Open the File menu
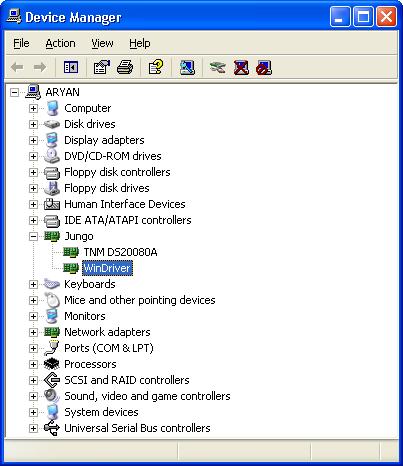The image size is (403, 466). coord(21,43)
